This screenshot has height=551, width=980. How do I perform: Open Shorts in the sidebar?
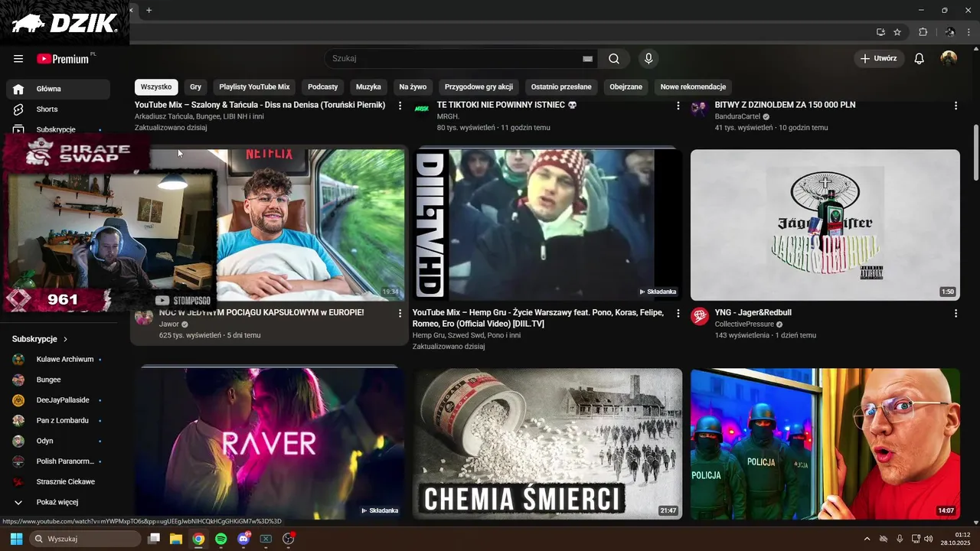click(x=57, y=109)
